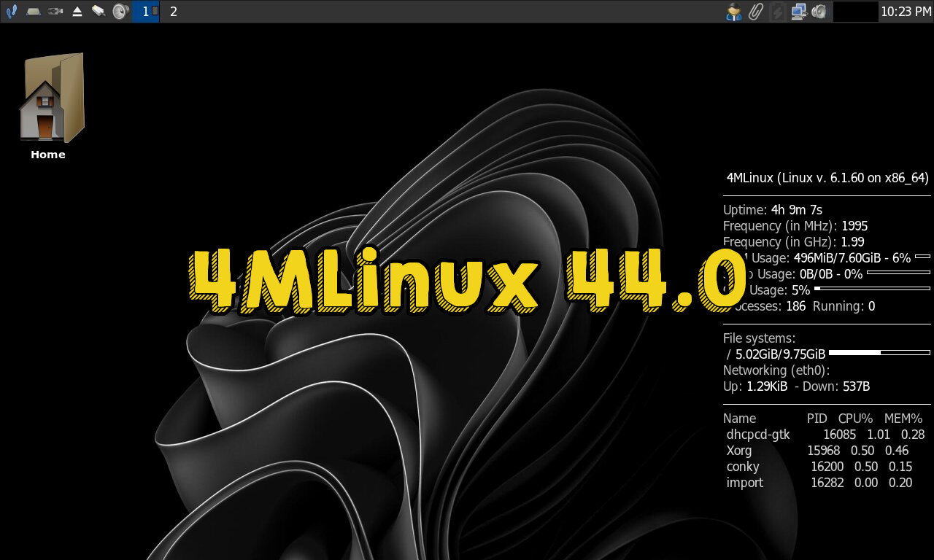Screen dimensions: 934x560
Task: Click the 10:23 PM clock
Action: point(906,12)
